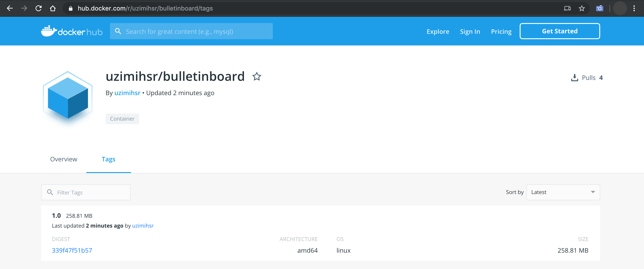Click the Docker Hub logo
This screenshot has height=269, width=644.
click(72, 31)
